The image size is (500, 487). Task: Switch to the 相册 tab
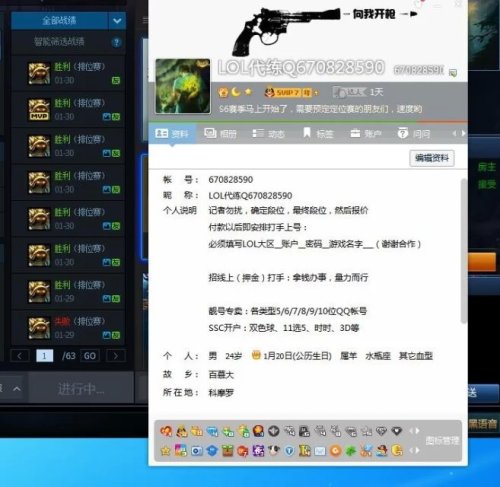pyautogui.click(x=220, y=134)
